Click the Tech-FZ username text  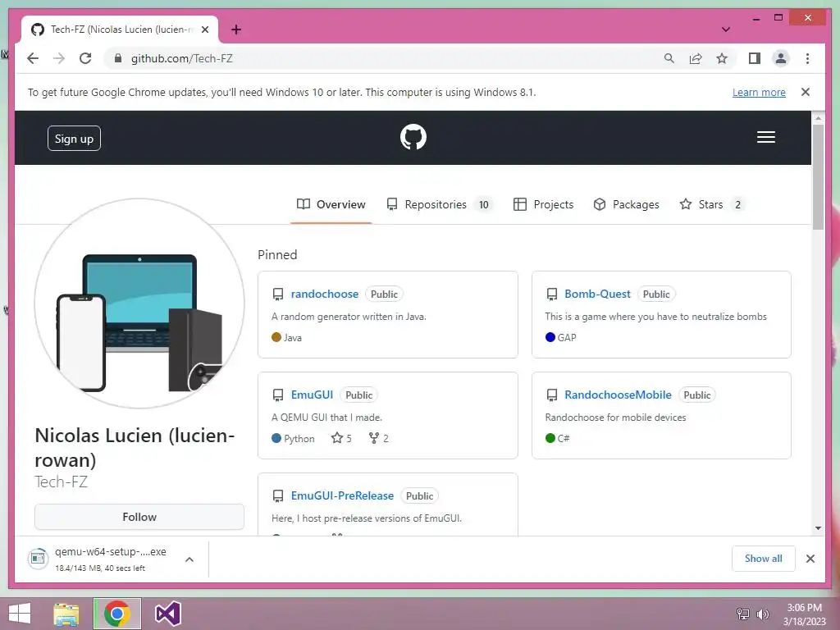[61, 482]
